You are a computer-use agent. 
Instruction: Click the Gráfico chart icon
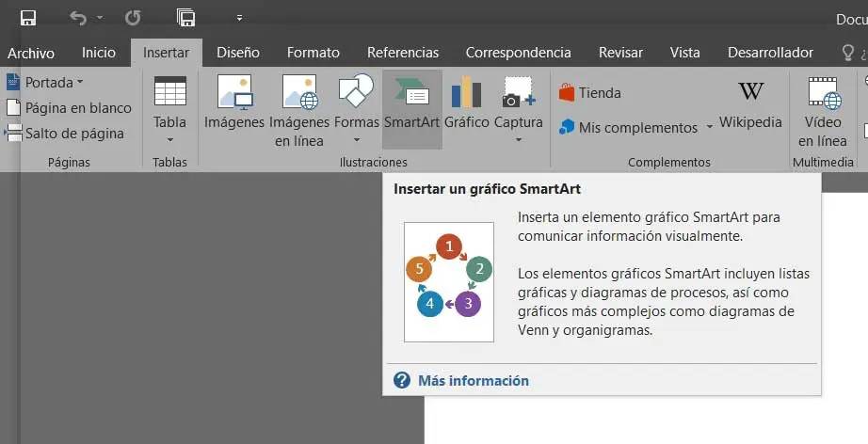(466, 92)
